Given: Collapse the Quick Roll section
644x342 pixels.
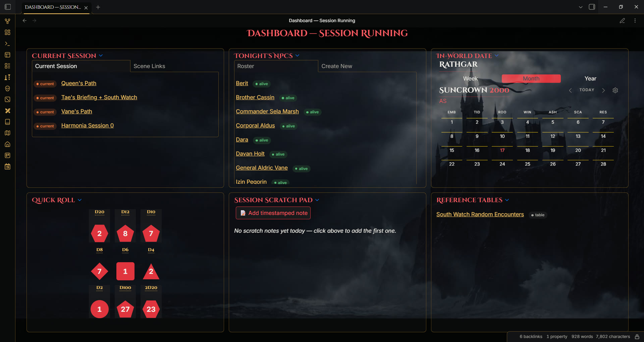Looking at the screenshot, I should pyautogui.click(x=80, y=200).
